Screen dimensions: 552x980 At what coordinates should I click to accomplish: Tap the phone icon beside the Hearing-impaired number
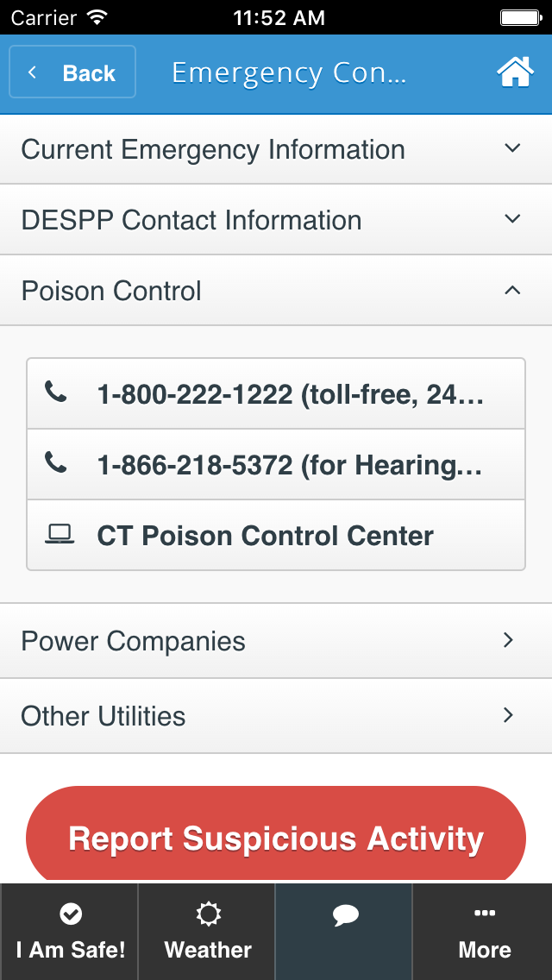pyautogui.click(x=55, y=464)
